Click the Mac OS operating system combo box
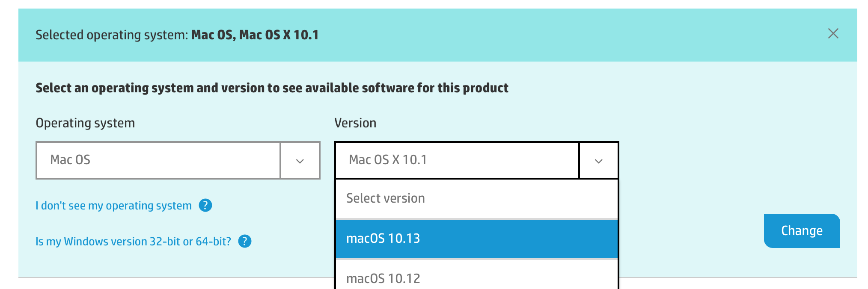This screenshot has width=868, height=289. 158,160
